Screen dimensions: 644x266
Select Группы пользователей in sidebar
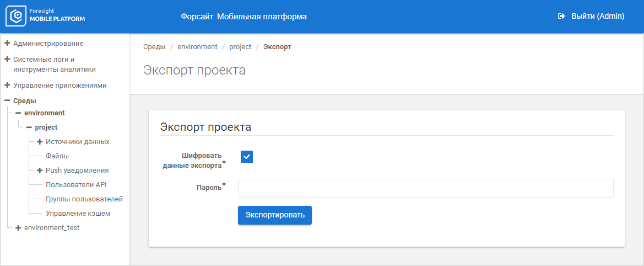(84, 199)
